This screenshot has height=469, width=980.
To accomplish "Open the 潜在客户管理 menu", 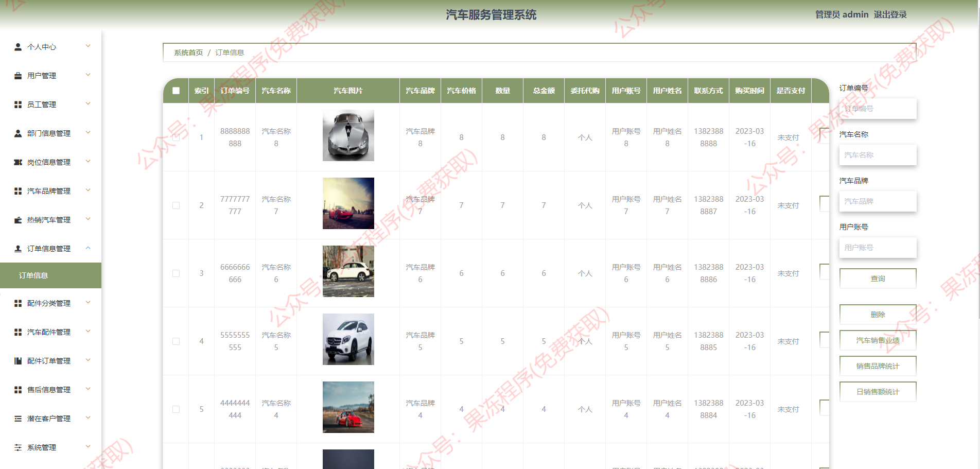I will click(50, 419).
